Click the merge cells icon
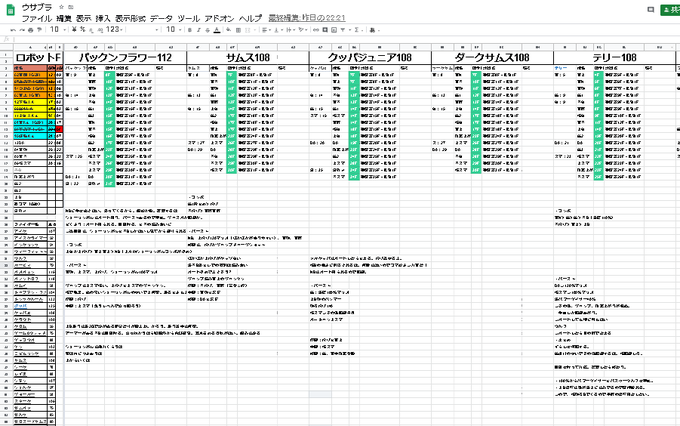 [247, 30]
